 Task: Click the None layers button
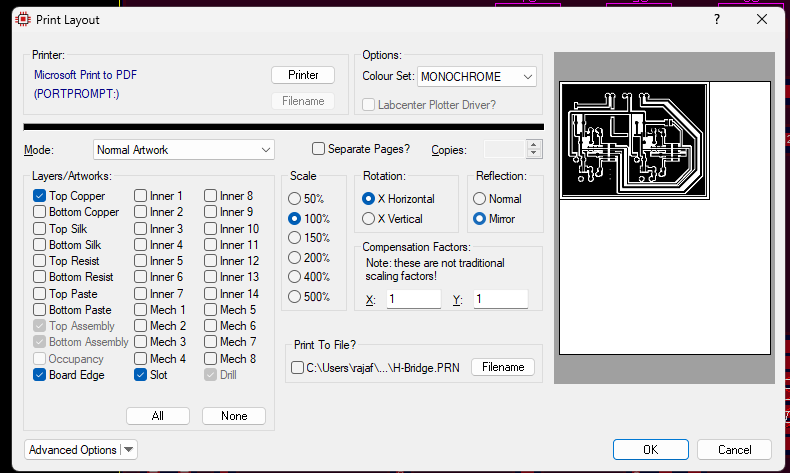pos(234,416)
